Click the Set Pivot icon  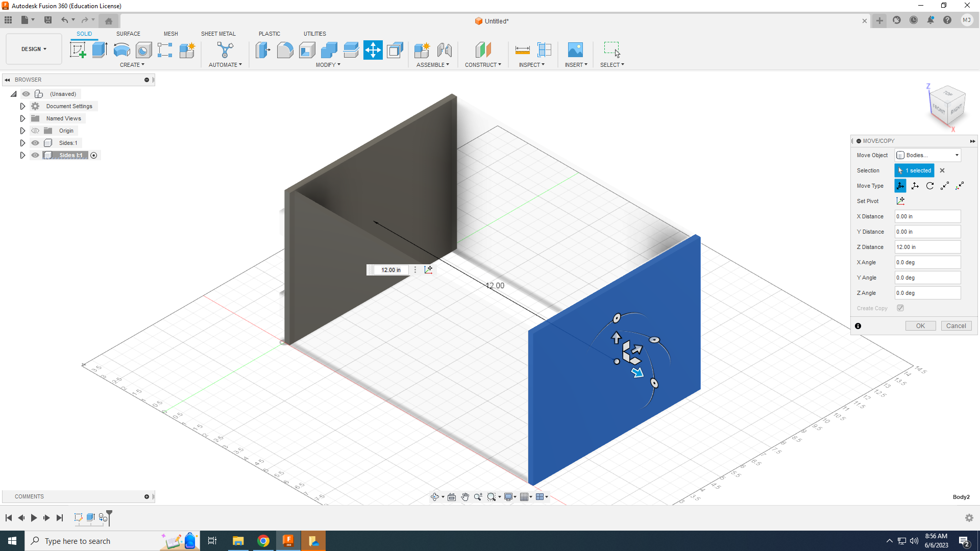900,201
